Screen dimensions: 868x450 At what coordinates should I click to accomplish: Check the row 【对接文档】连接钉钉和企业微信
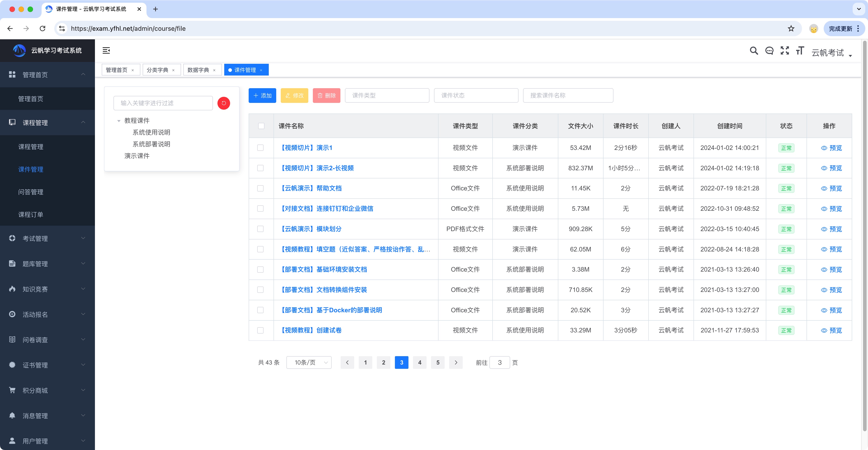coord(260,209)
